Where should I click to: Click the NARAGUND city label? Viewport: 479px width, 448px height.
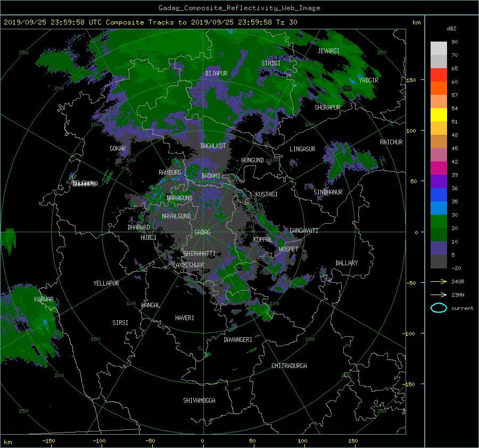[x=180, y=198]
